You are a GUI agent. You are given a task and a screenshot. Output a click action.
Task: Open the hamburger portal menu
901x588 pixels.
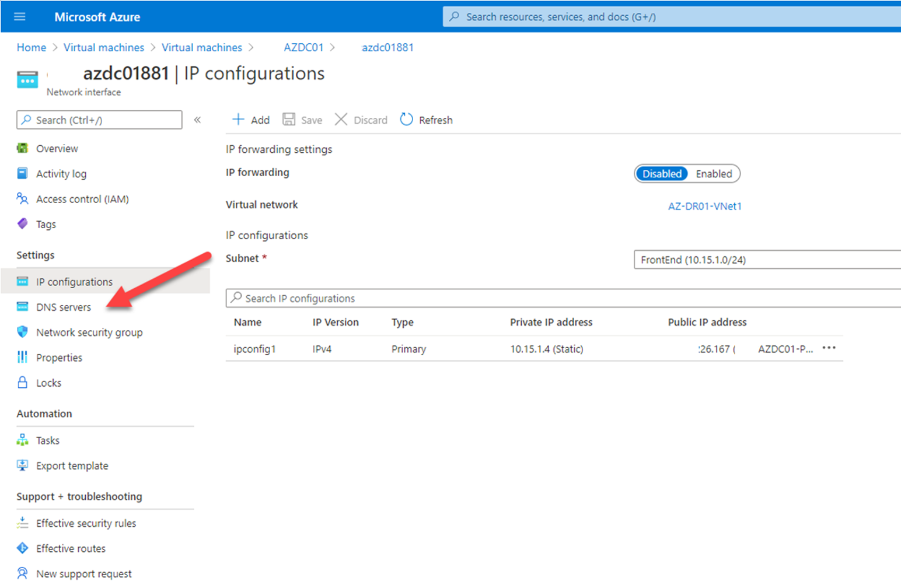pyautogui.click(x=20, y=16)
